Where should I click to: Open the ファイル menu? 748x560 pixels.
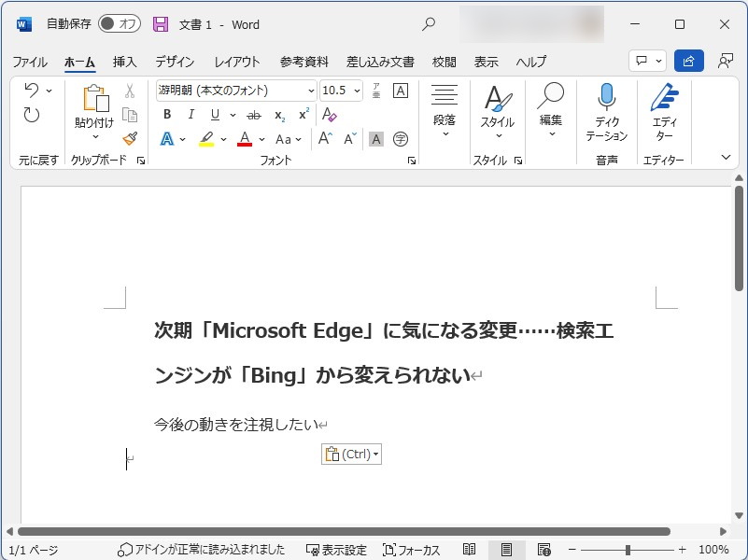pos(31,62)
